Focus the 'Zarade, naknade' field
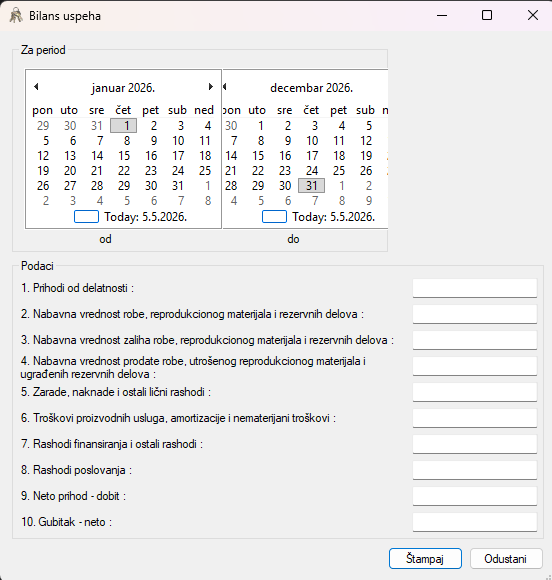The height and width of the screenshot is (580, 552). [x=475, y=392]
